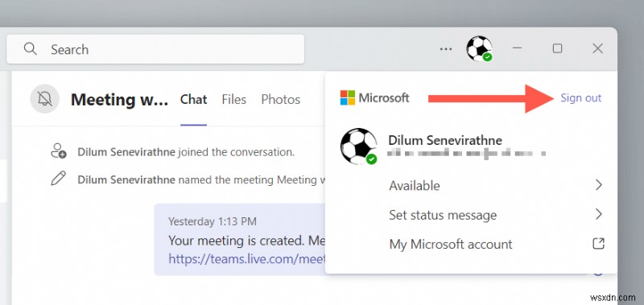644x305 pixels.
Task: Click the muted bell chat icon
Action: point(45,99)
